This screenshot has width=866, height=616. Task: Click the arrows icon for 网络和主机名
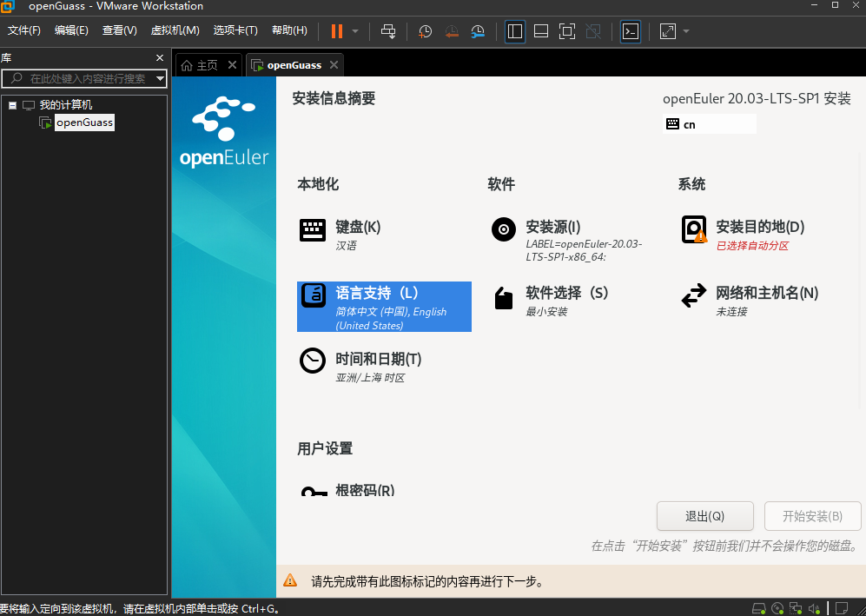tap(694, 295)
